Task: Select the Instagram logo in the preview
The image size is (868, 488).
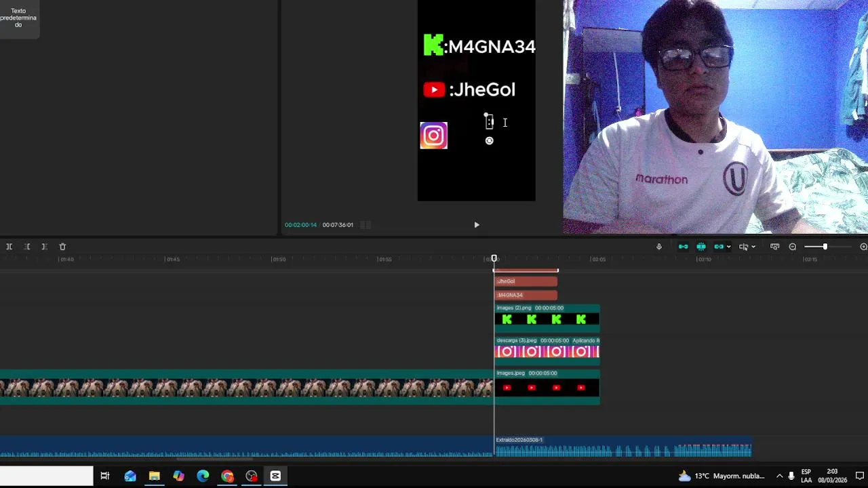Action: [434, 136]
